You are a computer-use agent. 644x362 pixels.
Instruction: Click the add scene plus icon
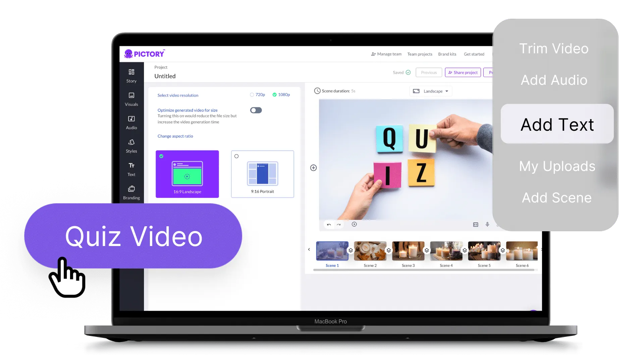tap(313, 168)
